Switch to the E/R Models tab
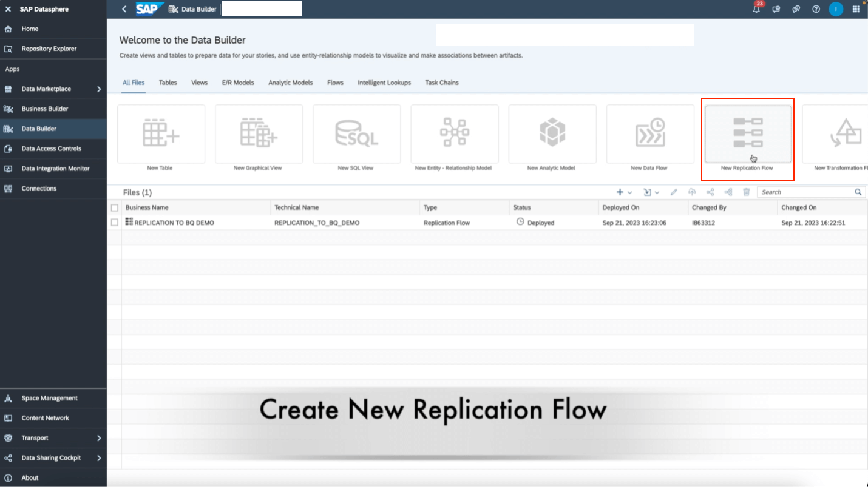 tap(238, 83)
